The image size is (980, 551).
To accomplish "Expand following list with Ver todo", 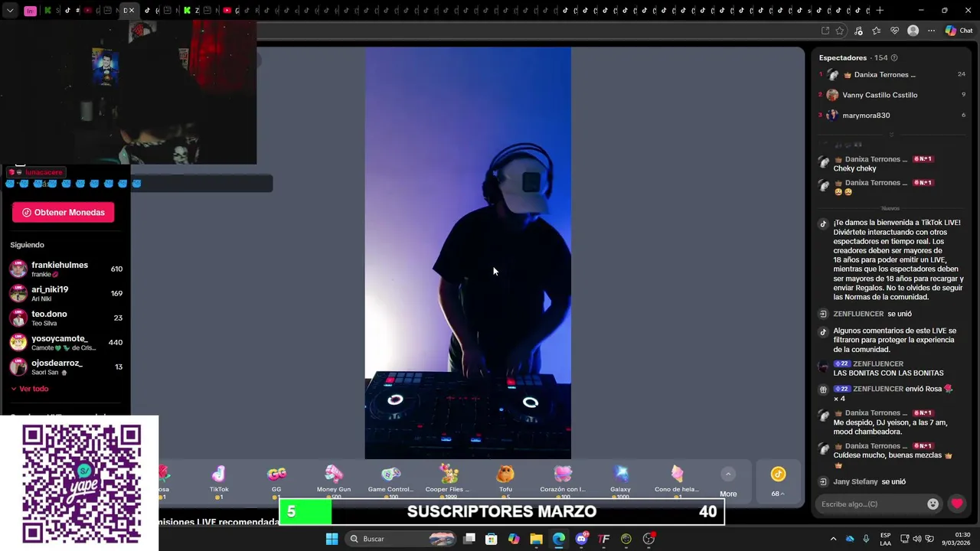I will click(30, 389).
